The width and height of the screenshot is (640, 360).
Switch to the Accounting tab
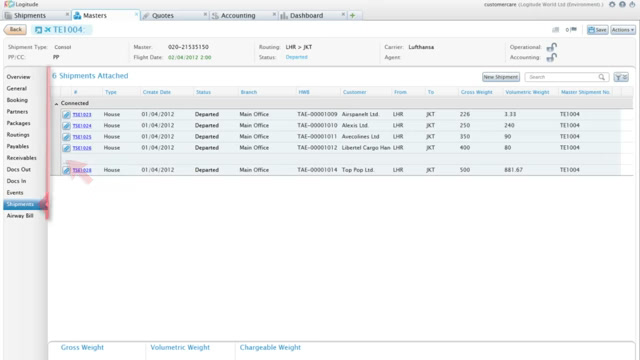click(x=238, y=16)
